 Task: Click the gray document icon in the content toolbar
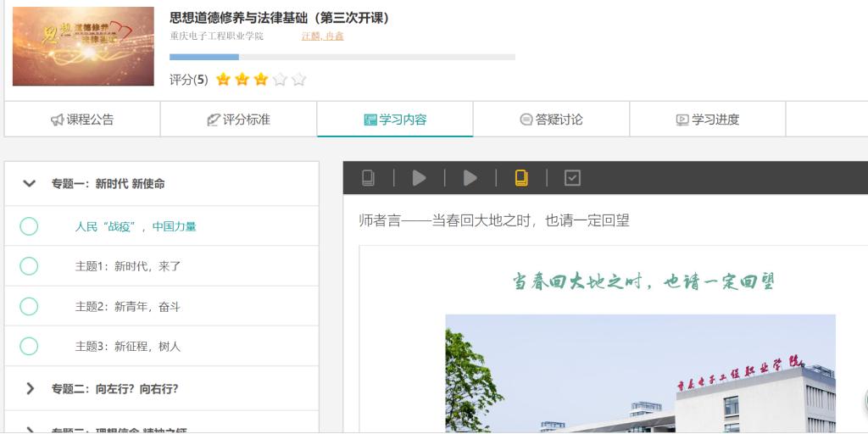[368, 178]
